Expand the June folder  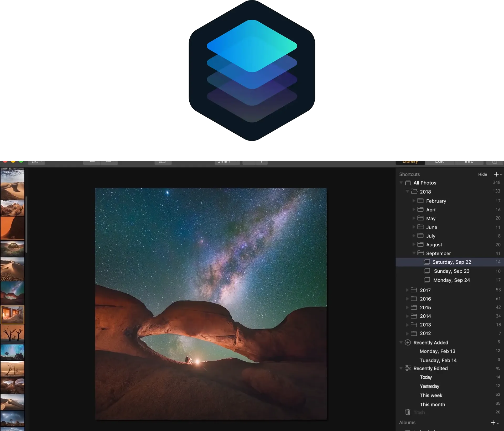[x=414, y=227]
